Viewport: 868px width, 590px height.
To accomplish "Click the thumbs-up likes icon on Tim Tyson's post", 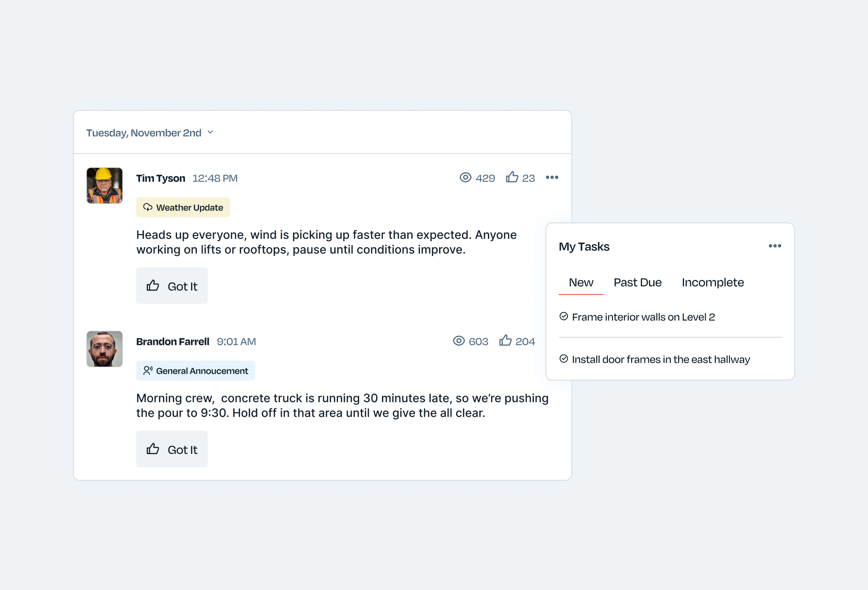I will point(512,177).
